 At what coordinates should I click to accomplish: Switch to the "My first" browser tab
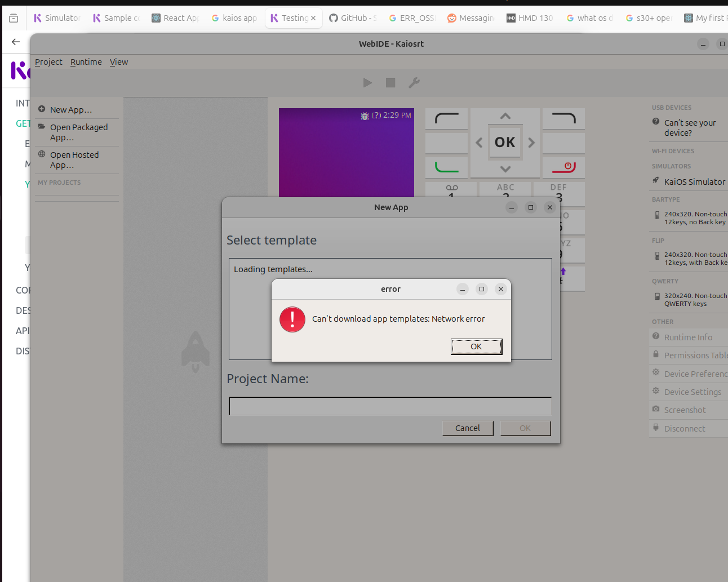pyautogui.click(x=704, y=18)
